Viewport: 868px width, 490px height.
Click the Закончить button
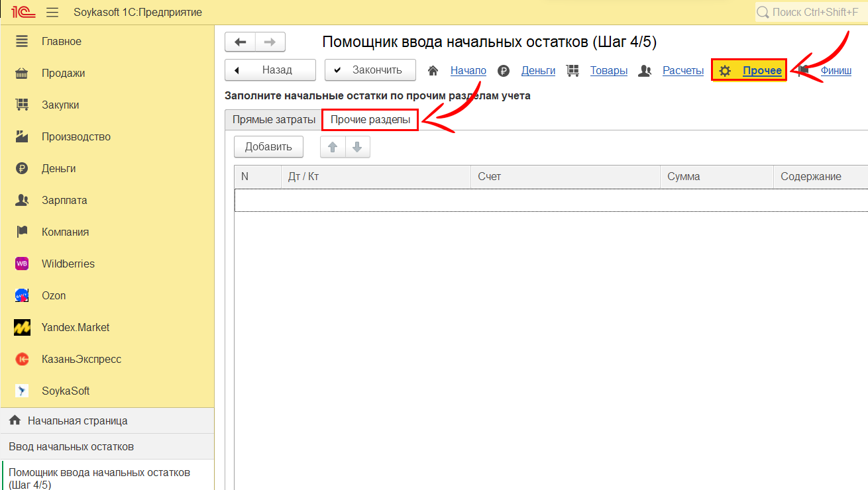pyautogui.click(x=370, y=70)
